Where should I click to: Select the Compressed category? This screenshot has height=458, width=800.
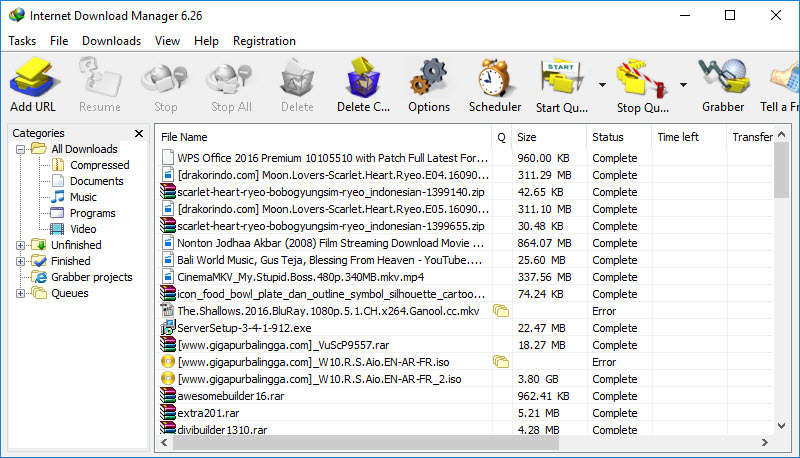(99, 165)
